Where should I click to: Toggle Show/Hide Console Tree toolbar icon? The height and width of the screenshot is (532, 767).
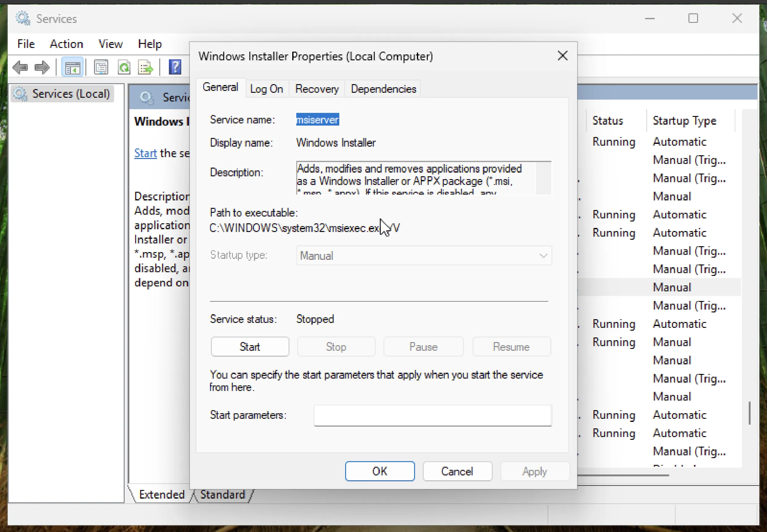pos(72,68)
